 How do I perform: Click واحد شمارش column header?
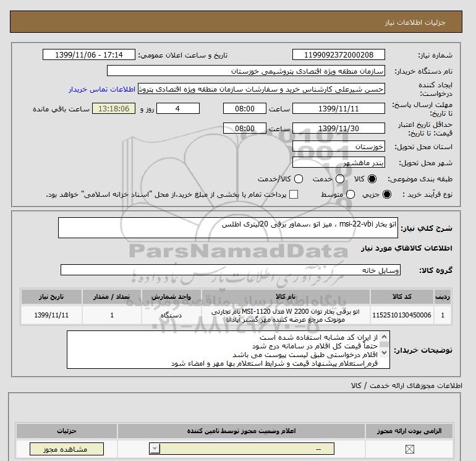[x=171, y=296]
